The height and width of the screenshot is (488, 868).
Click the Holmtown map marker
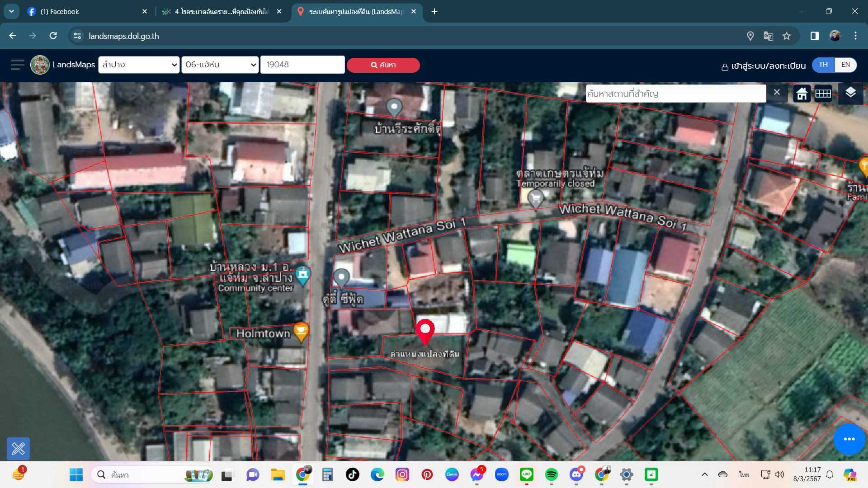click(301, 333)
